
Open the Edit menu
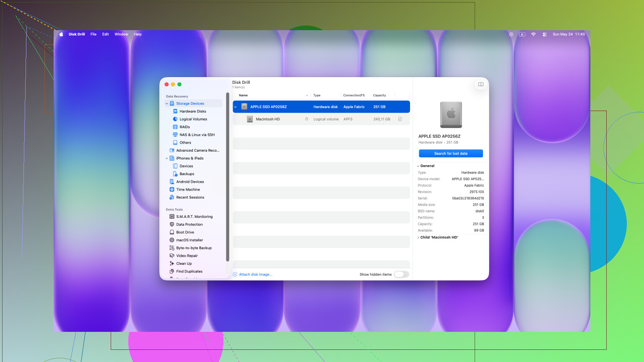106,34
